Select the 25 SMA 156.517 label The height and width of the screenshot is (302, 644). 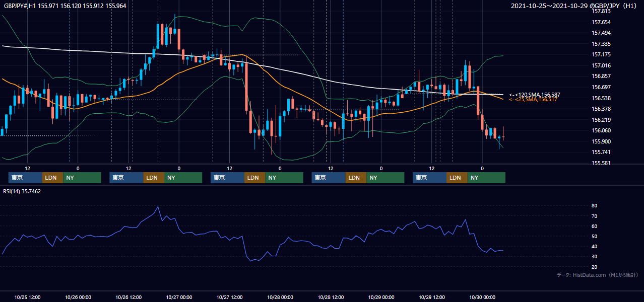[534, 100]
